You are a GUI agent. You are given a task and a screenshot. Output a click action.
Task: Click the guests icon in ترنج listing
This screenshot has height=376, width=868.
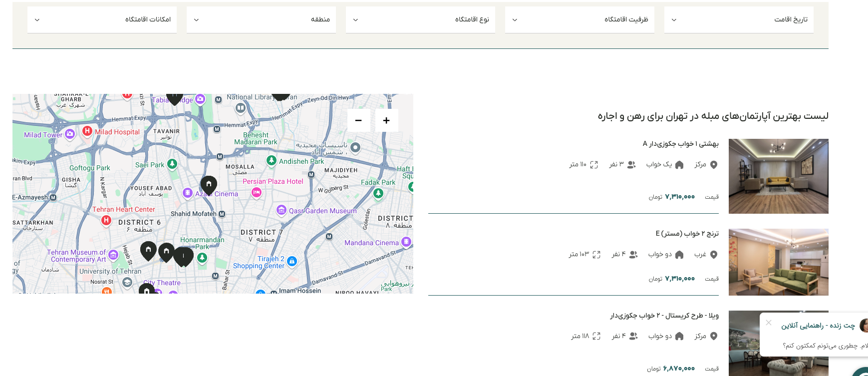coord(633,255)
